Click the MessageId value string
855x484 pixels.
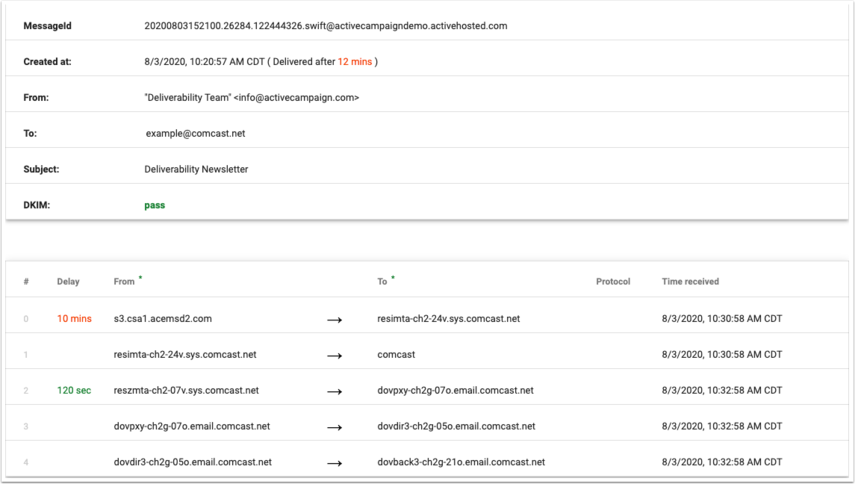(325, 26)
